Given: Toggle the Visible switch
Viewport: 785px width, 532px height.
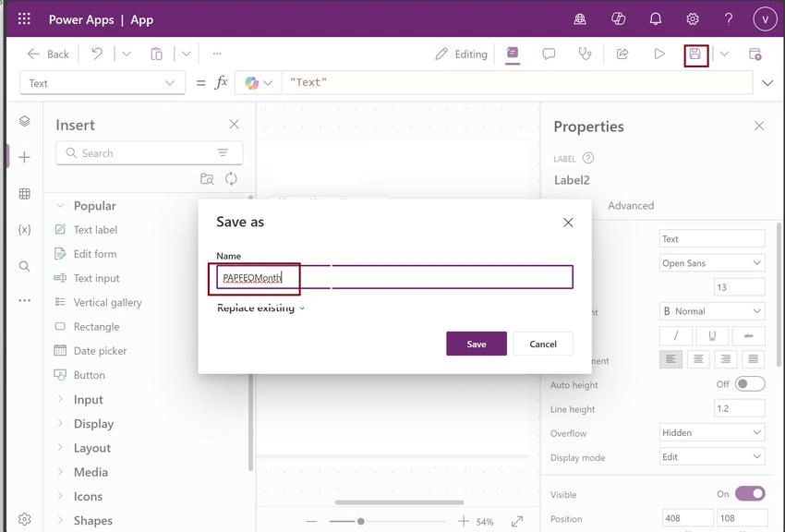Looking at the screenshot, I should 750,493.
